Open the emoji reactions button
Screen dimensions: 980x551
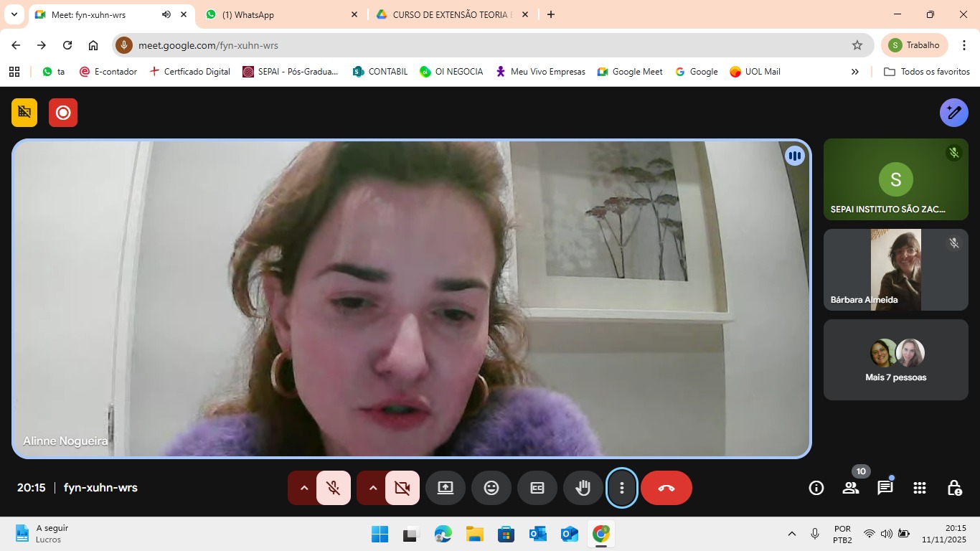point(491,488)
